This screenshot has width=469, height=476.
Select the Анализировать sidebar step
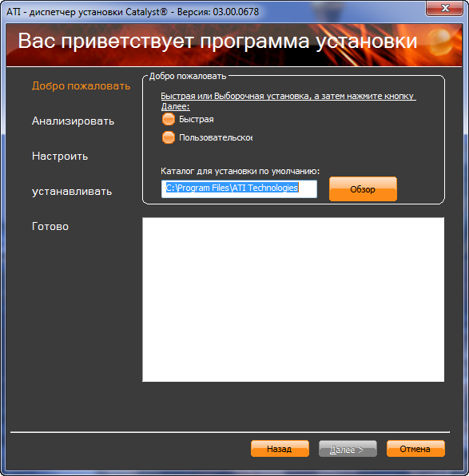[x=74, y=121]
